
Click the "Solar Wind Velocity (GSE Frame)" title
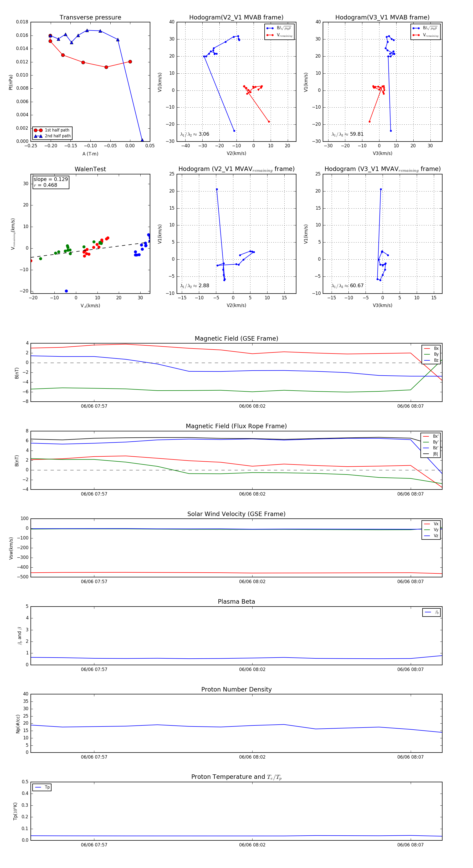tap(236, 514)
